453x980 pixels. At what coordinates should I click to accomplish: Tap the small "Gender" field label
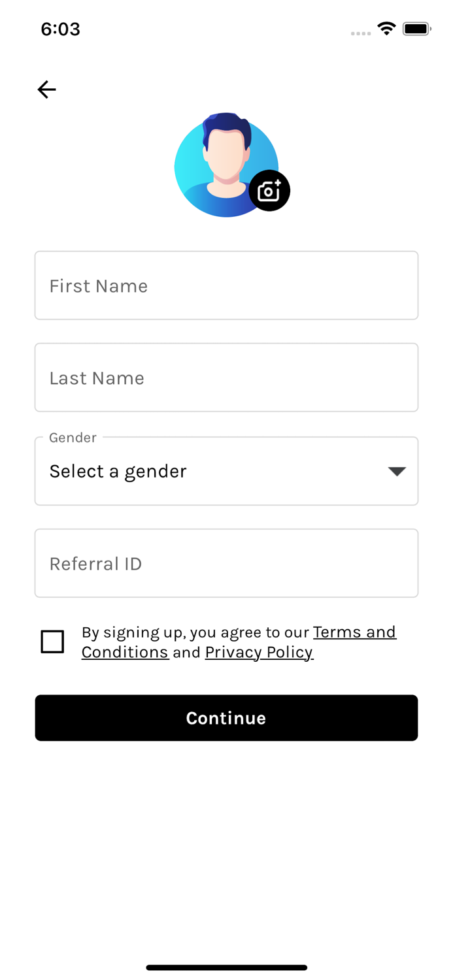click(73, 438)
